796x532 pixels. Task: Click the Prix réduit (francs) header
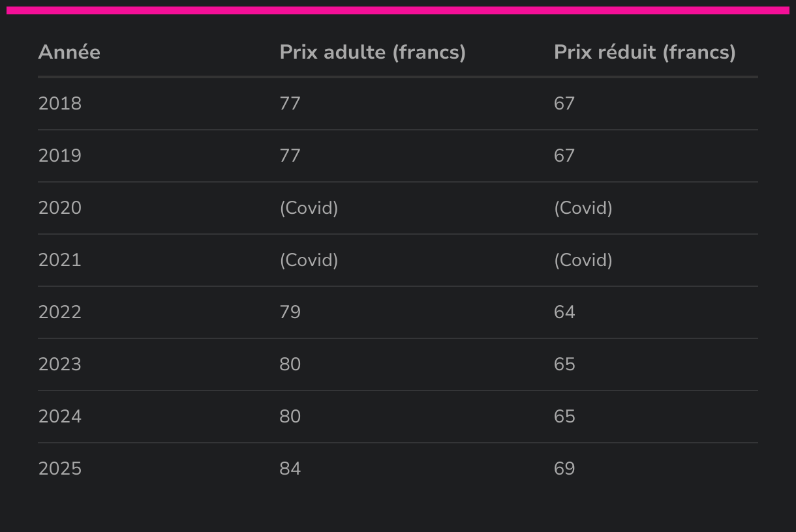click(x=644, y=52)
